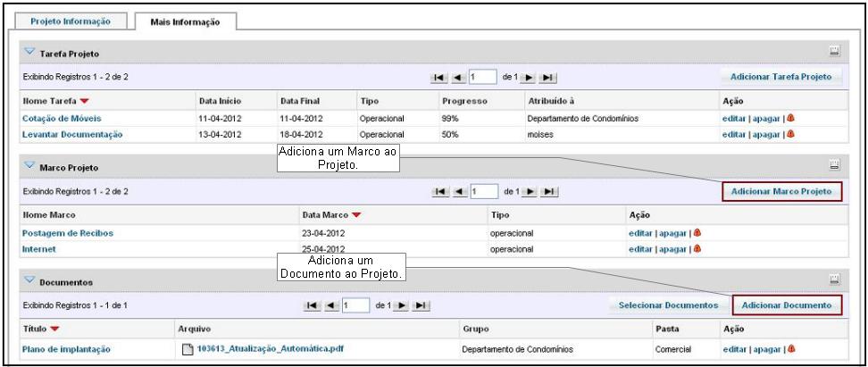Click apagar for Internet milestone
Viewport: 868px width, 367px height.
(x=672, y=250)
